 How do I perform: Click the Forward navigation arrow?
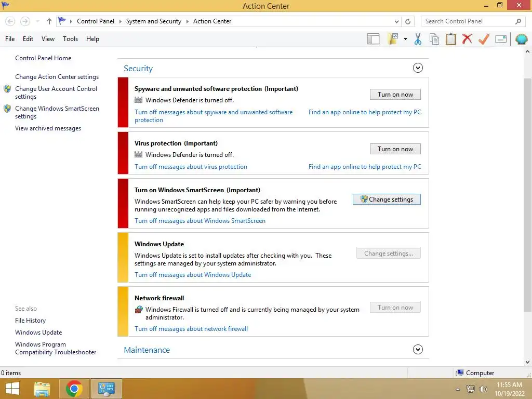pyautogui.click(x=25, y=21)
